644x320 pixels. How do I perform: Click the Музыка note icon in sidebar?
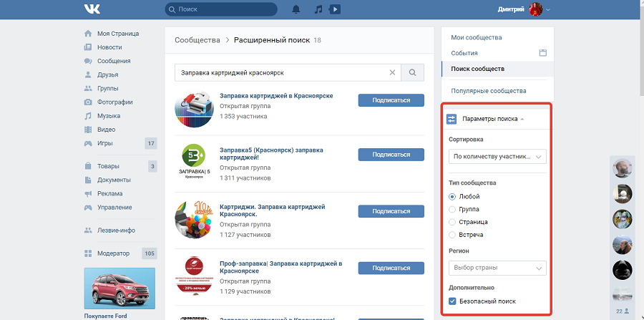pos(88,116)
